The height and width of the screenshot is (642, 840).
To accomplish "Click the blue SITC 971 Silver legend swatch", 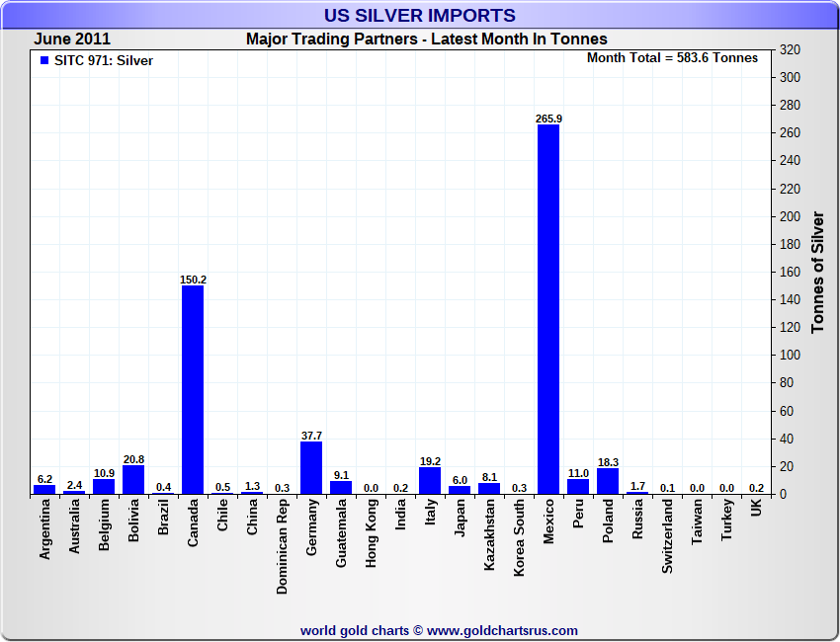I will [44, 60].
